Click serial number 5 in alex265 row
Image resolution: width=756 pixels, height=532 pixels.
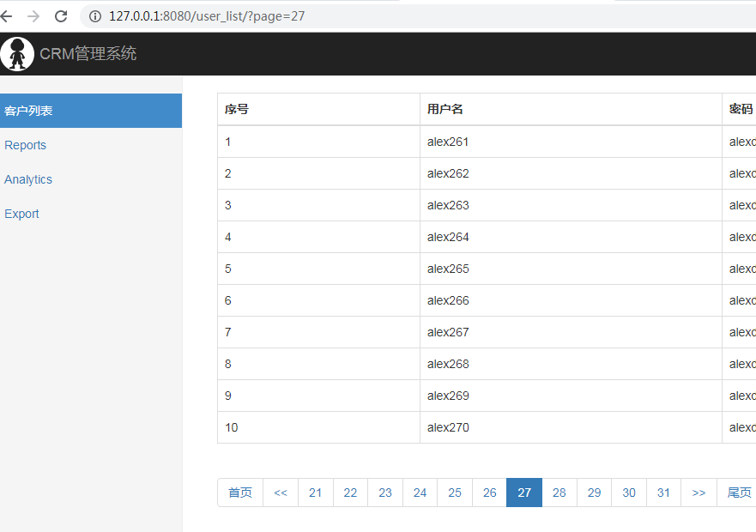click(x=228, y=269)
